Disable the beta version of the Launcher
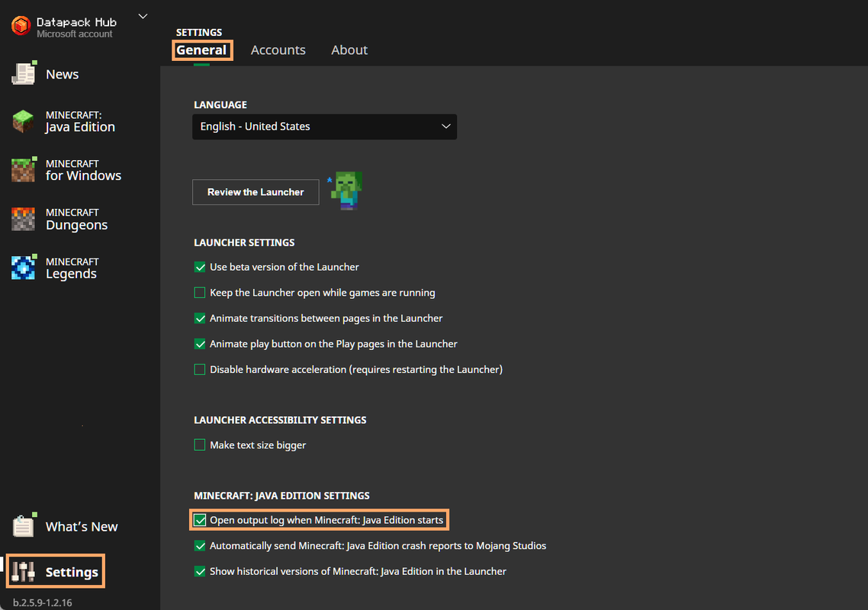Image resolution: width=868 pixels, height=610 pixels. click(x=200, y=268)
